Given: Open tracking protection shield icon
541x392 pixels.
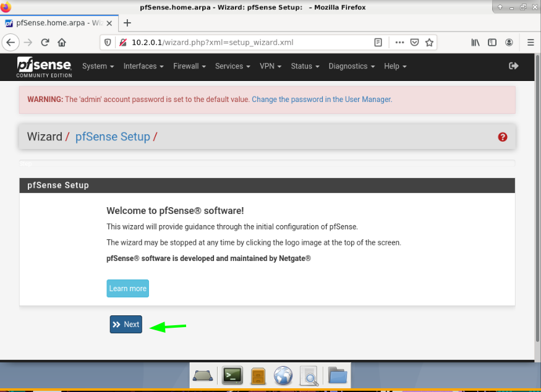Looking at the screenshot, I should coord(108,43).
